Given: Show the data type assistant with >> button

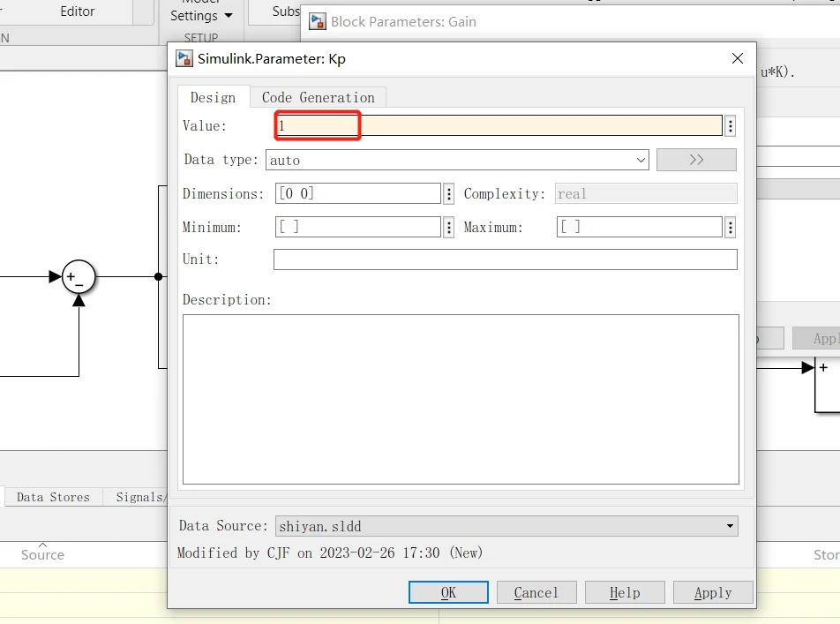Looking at the screenshot, I should [x=696, y=160].
